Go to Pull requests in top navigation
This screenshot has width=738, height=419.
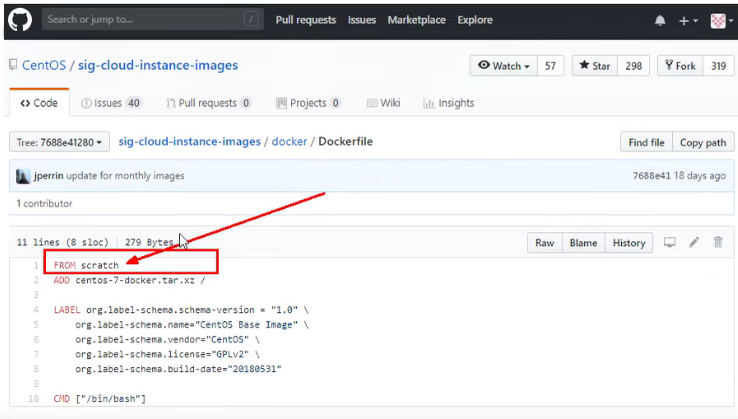[305, 20]
